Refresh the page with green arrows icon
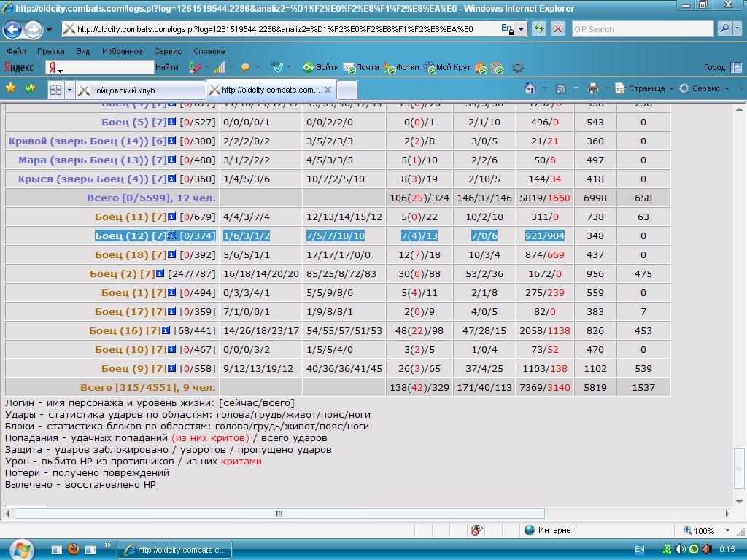 [539, 29]
